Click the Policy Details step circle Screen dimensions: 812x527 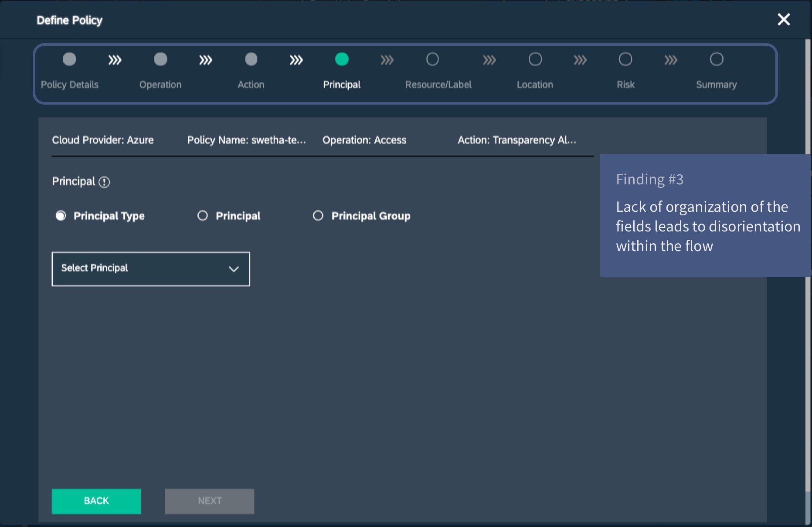[69, 59]
